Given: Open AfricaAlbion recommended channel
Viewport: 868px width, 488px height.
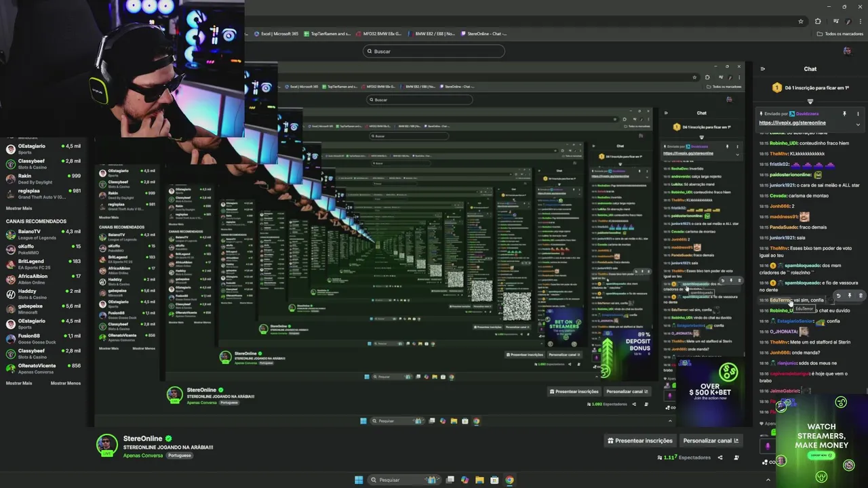Looking at the screenshot, I should pos(43,279).
